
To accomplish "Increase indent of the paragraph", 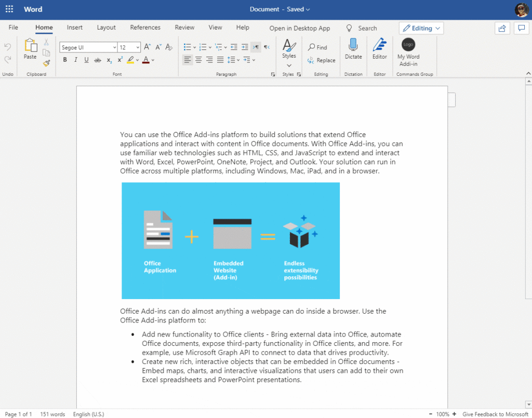I will 245,47.
